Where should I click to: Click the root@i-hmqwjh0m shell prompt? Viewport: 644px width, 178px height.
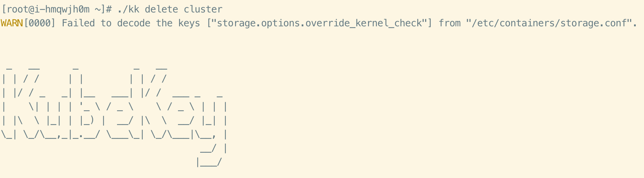tap(56, 9)
